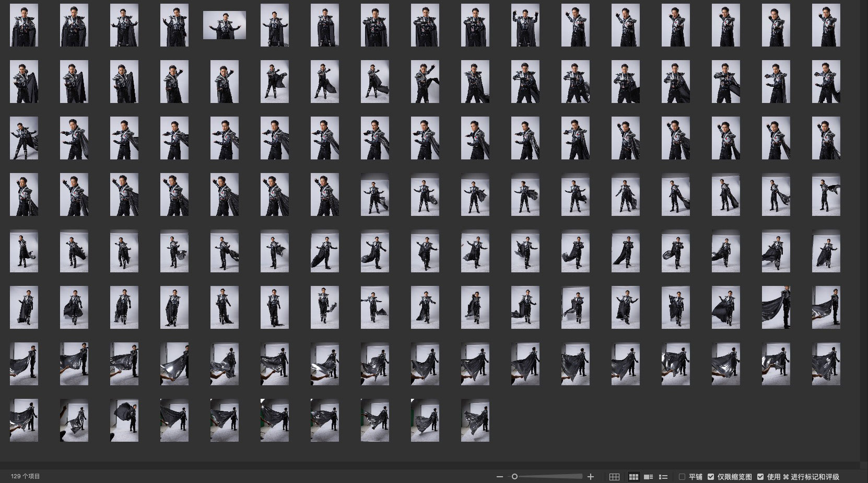Click the thumbnail size slider handle
Screen dimensions: 868x483
(514, 477)
